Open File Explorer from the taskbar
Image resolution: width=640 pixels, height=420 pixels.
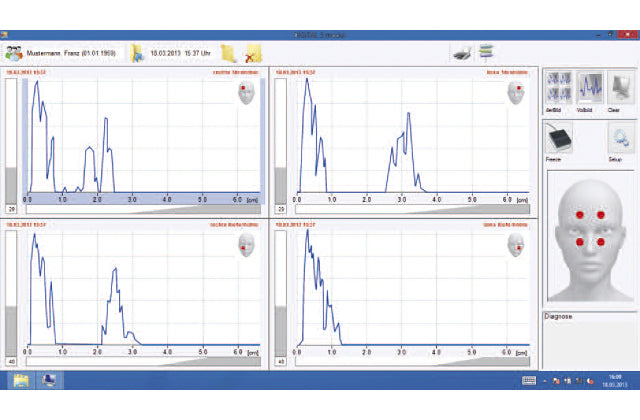(x=21, y=380)
